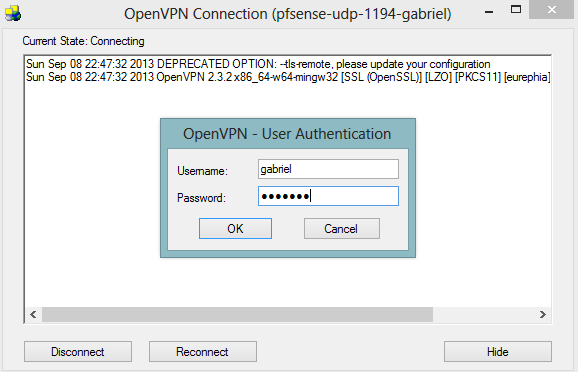Maximize the OpenVPN Connection window
The height and width of the screenshot is (372, 578).
click(516, 10)
